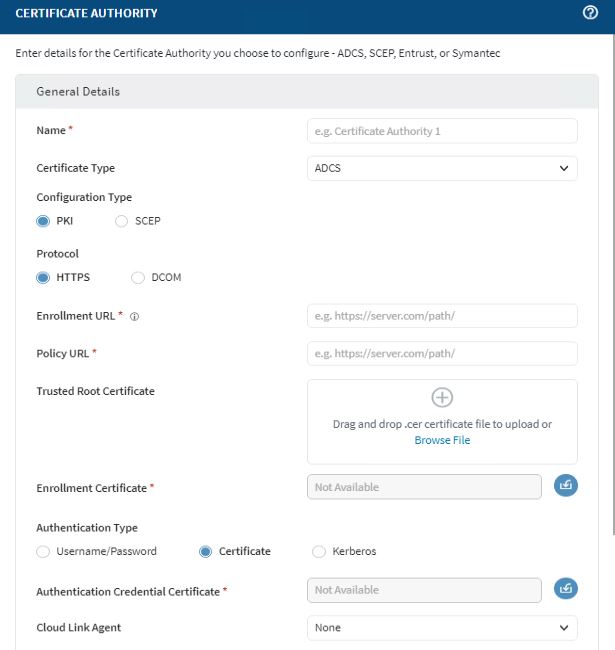Choose the HTTPS protocol option

43,278
